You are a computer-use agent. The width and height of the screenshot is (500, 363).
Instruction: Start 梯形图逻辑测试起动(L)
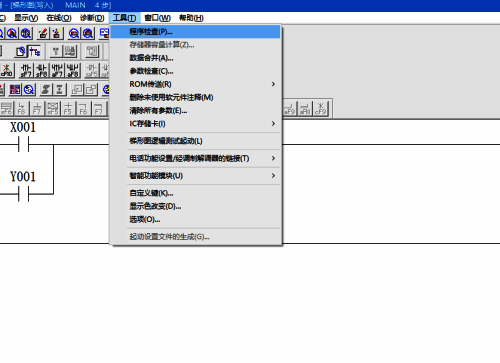pyautogui.click(x=195, y=141)
